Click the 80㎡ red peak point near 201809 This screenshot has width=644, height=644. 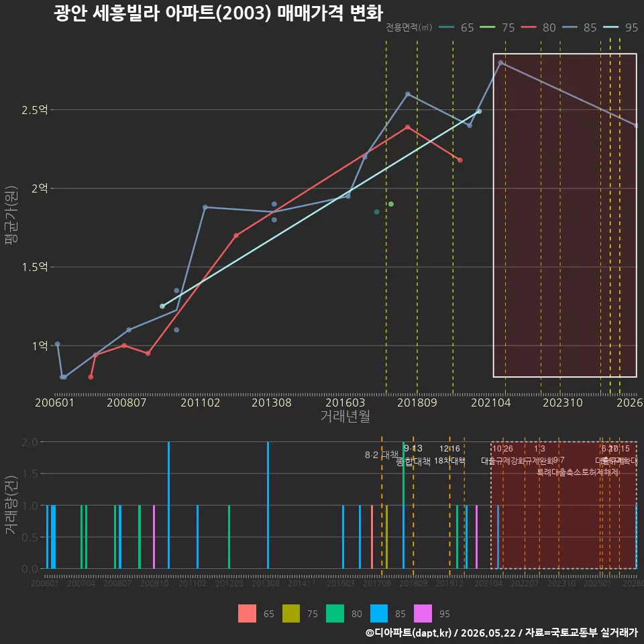408,127
